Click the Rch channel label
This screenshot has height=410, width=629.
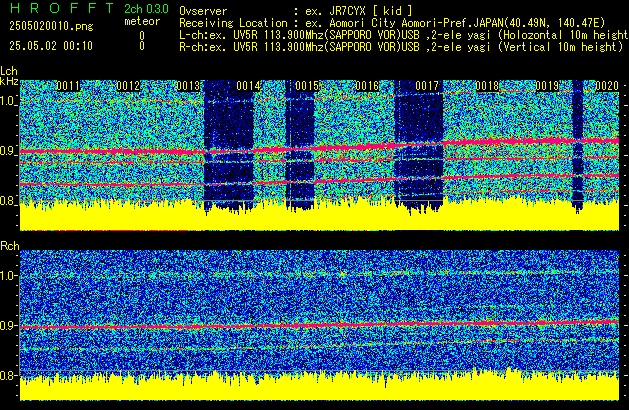[x=10, y=246]
